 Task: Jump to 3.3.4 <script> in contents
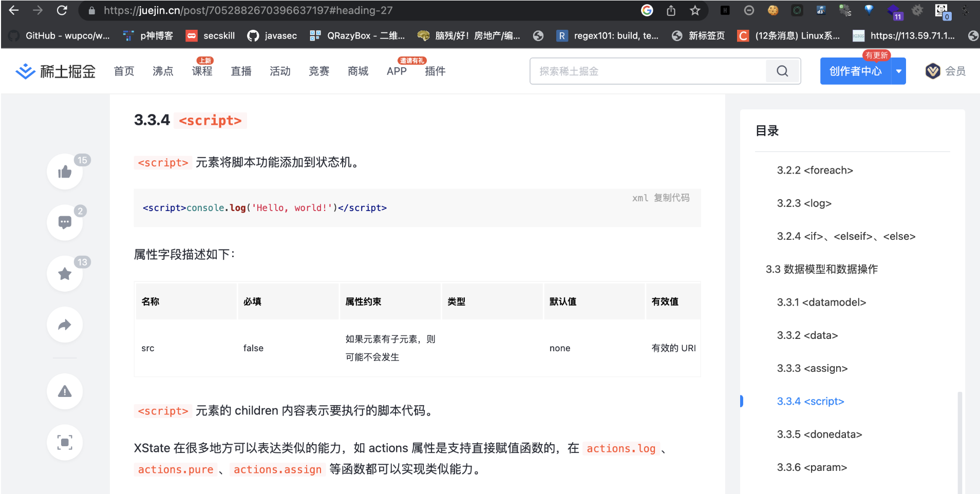point(811,401)
